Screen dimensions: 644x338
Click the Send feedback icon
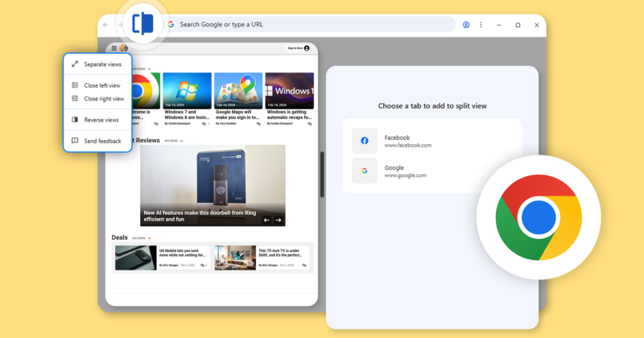75,141
